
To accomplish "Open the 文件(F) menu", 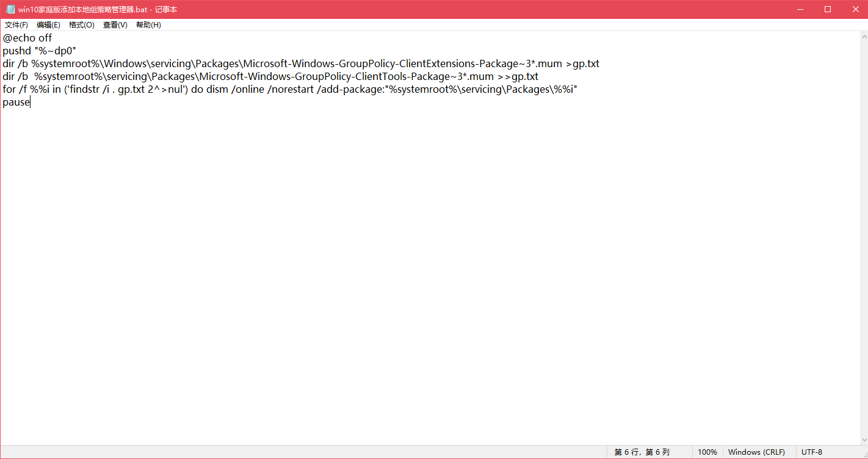I will click(16, 25).
